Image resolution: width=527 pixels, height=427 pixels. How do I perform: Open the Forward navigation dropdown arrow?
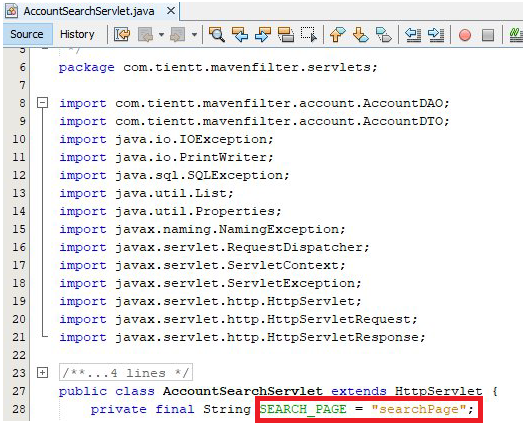point(194,34)
